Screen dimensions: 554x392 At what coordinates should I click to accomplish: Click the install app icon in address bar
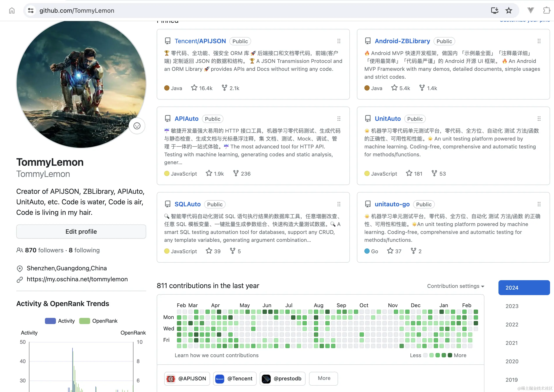click(x=494, y=11)
